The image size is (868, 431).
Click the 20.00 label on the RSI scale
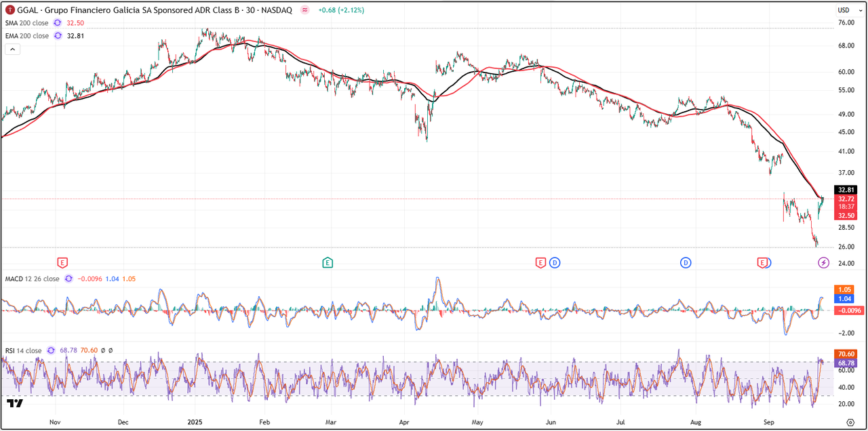[x=846, y=404]
